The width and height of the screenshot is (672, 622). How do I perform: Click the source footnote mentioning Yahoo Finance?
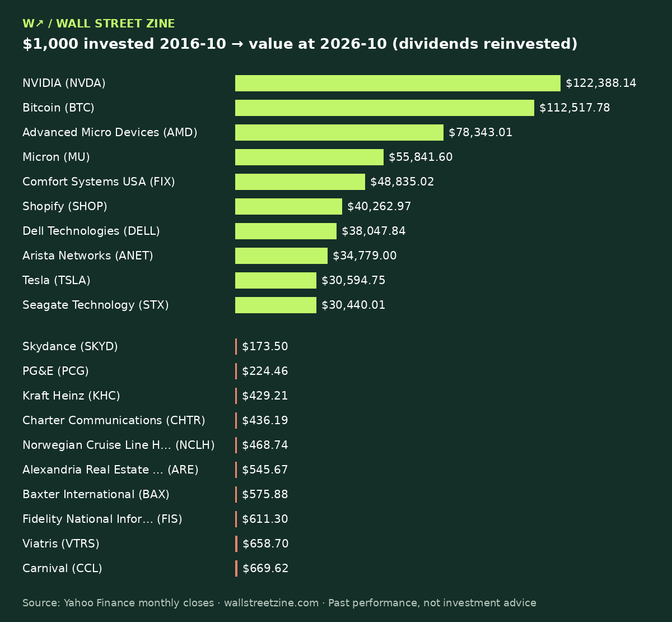click(x=279, y=604)
